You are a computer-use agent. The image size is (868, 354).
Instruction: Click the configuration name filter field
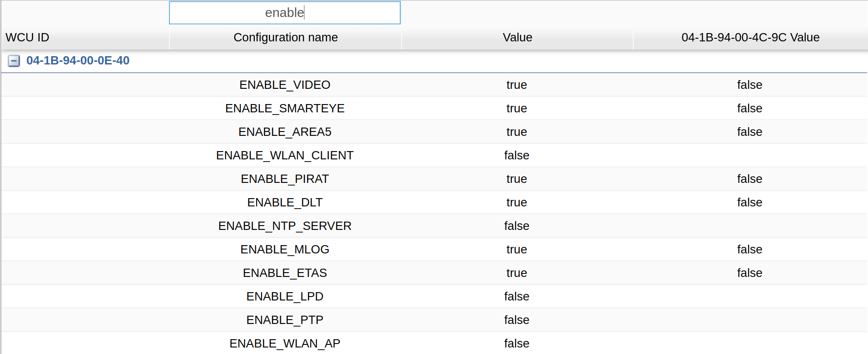284,13
